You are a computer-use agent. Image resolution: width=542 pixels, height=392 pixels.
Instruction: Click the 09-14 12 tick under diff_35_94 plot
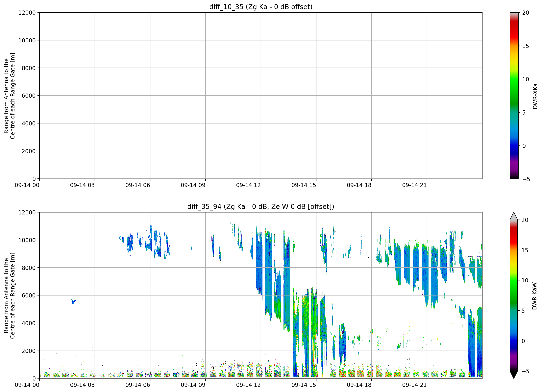248,385
